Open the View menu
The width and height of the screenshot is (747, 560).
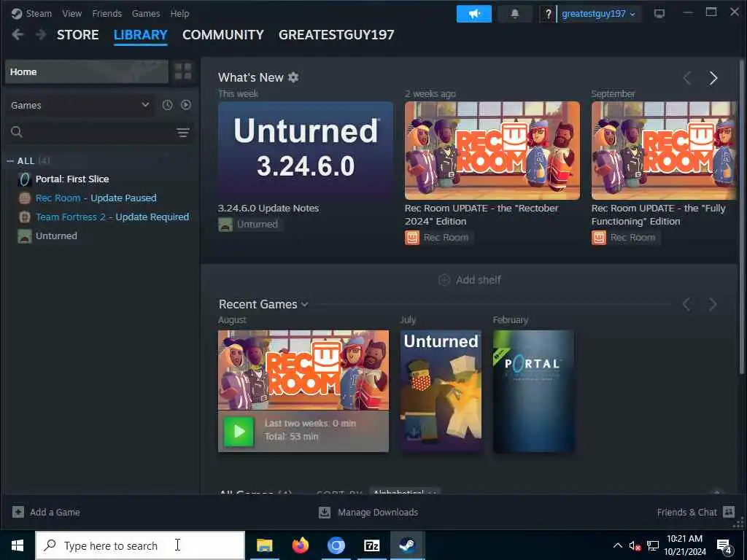pyautogui.click(x=72, y=13)
